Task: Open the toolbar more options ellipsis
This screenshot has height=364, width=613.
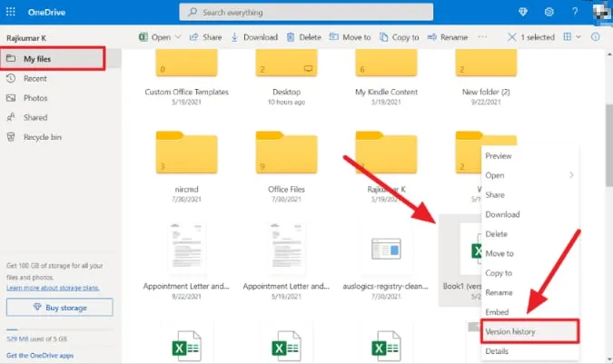Action: point(482,37)
